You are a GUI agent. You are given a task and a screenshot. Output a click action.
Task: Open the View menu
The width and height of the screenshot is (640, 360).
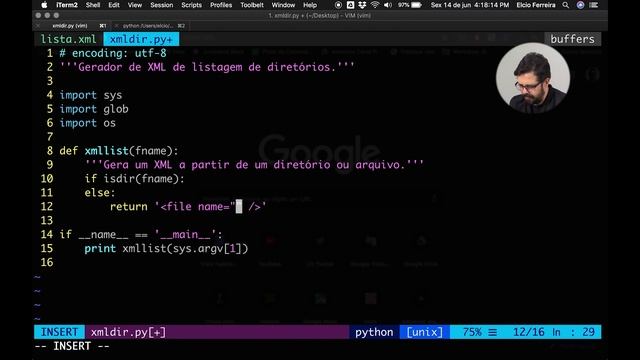pos(135,5)
